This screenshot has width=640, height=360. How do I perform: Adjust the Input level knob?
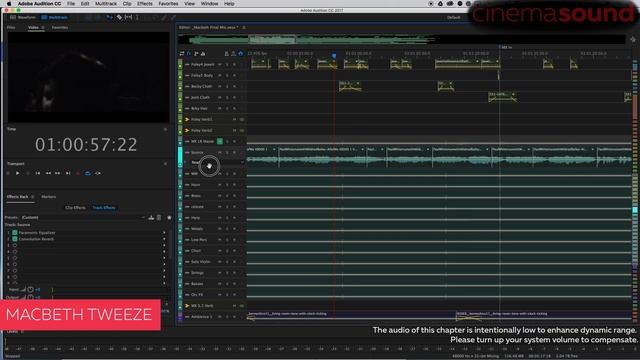[31, 289]
